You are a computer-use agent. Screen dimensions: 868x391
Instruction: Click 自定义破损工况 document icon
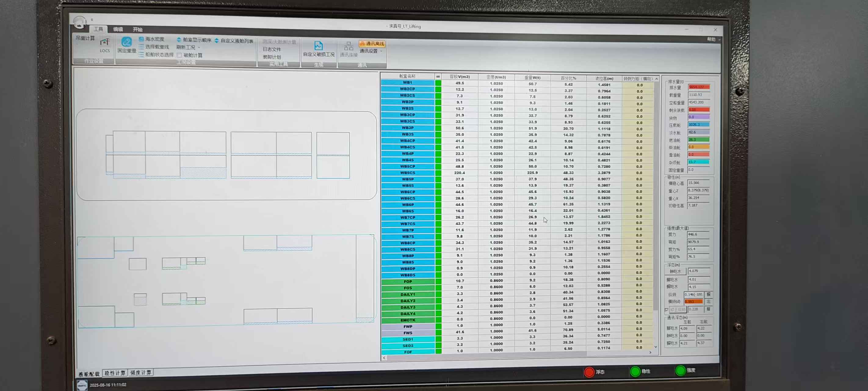point(318,46)
